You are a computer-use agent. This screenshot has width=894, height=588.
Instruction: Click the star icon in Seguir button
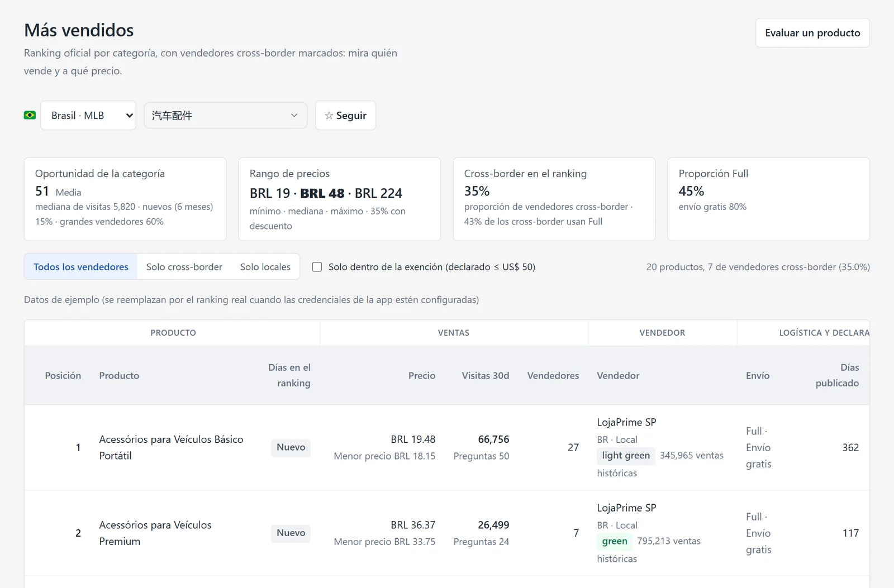pos(329,116)
